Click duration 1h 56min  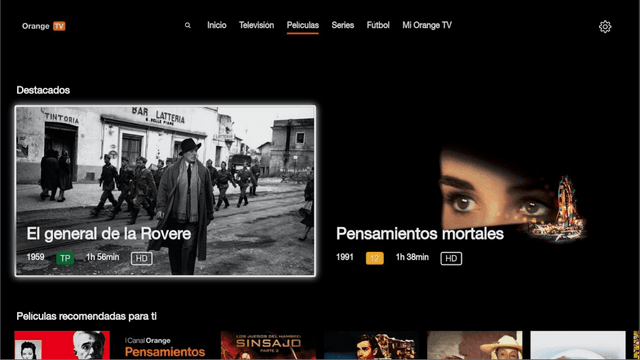(x=102, y=257)
